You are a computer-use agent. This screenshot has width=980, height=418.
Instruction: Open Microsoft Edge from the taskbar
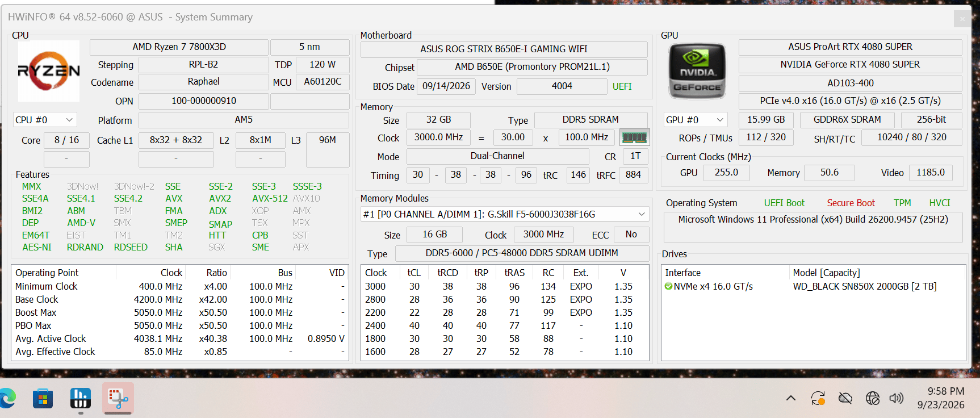(x=8, y=398)
